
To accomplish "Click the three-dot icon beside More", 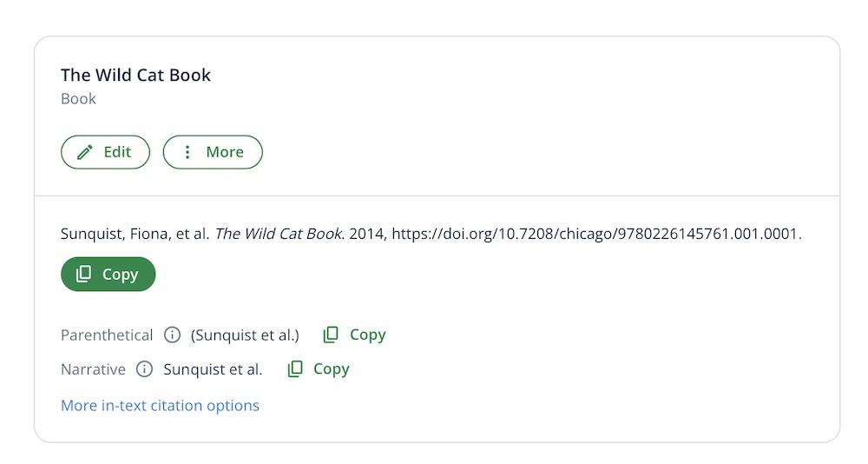I will click(x=187, y=152).
